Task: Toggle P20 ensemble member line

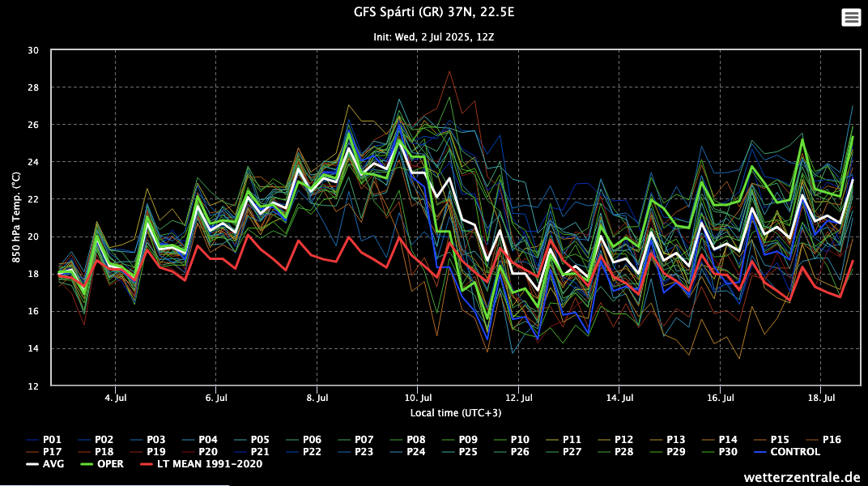Action: click(209, 451)
